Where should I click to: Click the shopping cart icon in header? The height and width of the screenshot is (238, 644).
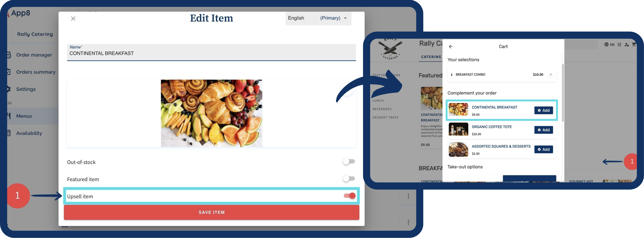click(x=634, y=44)
